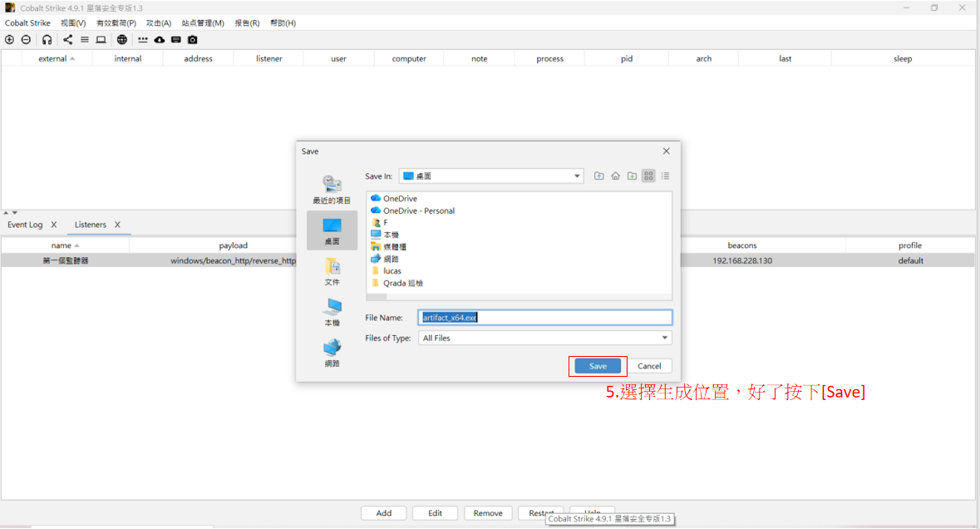Open keystrokes via the keyboard icon
This screenshot has height=529, width=980.
click(x=176, y=39)
